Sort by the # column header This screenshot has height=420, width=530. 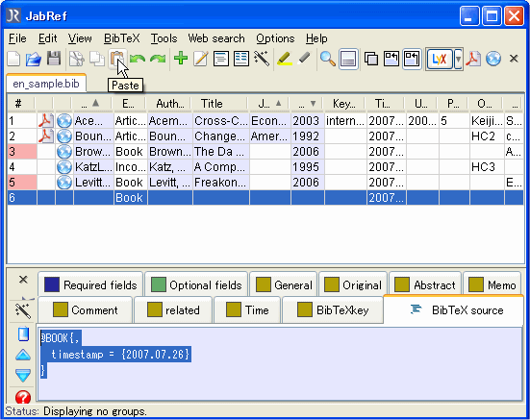[x=21, y=103]
